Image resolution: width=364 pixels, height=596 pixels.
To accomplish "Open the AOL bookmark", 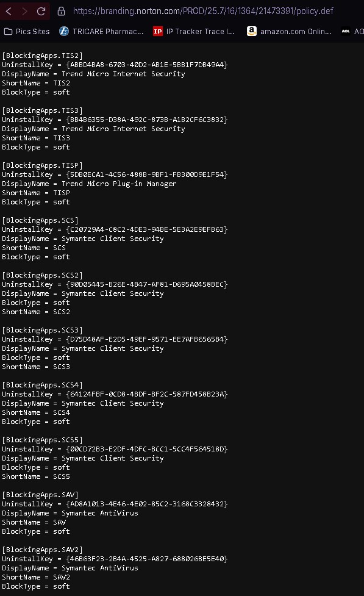I will click(352, 32).
